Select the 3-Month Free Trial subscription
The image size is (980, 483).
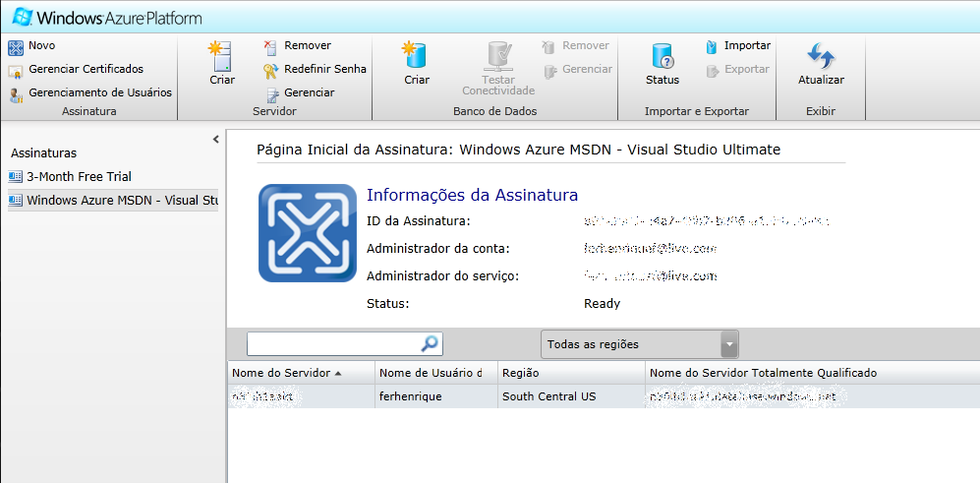coord(79,177)
